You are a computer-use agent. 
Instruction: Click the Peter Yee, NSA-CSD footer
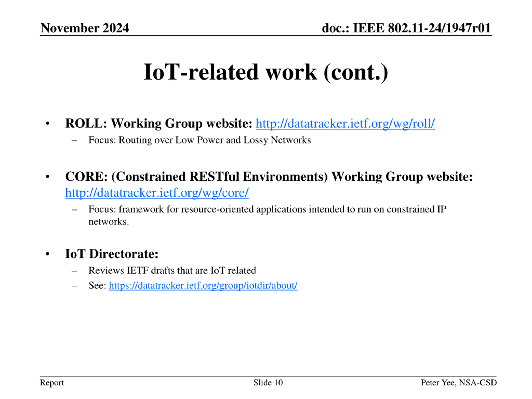click(x=459, y=382)
